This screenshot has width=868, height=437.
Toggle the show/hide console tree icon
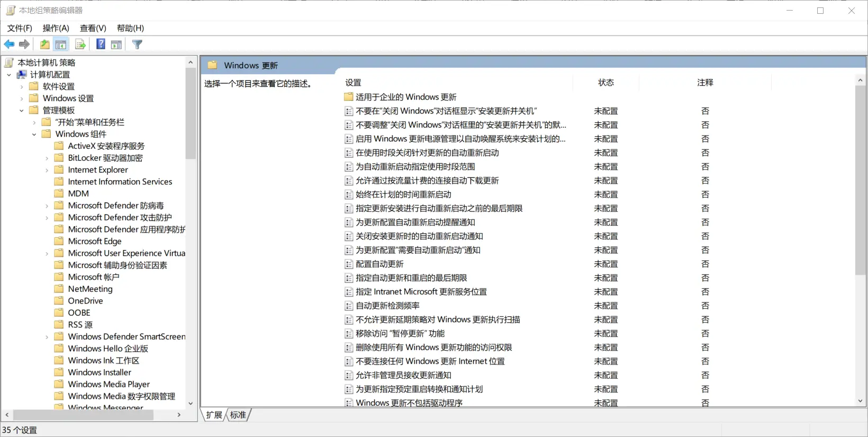pos(61,44)
